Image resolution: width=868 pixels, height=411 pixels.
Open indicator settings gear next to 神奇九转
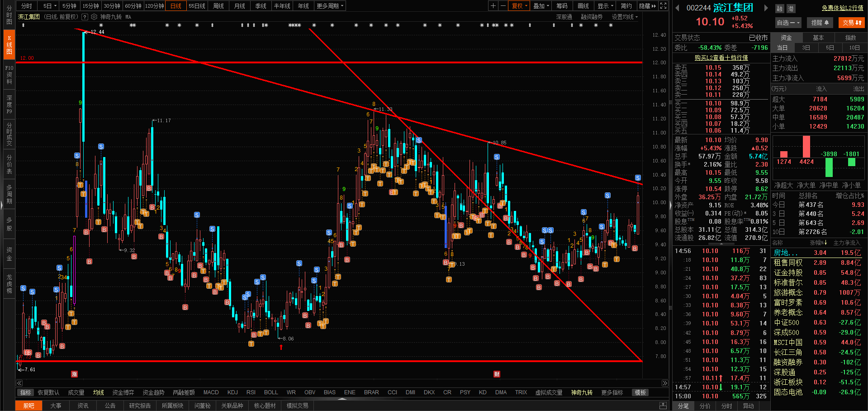pyautogui.click(x=94, y=17)
